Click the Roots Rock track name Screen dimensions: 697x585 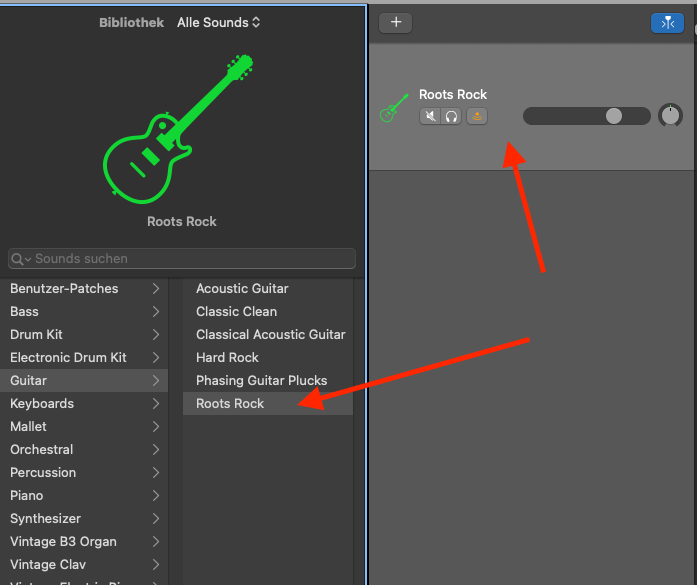(x=453, y=94)
